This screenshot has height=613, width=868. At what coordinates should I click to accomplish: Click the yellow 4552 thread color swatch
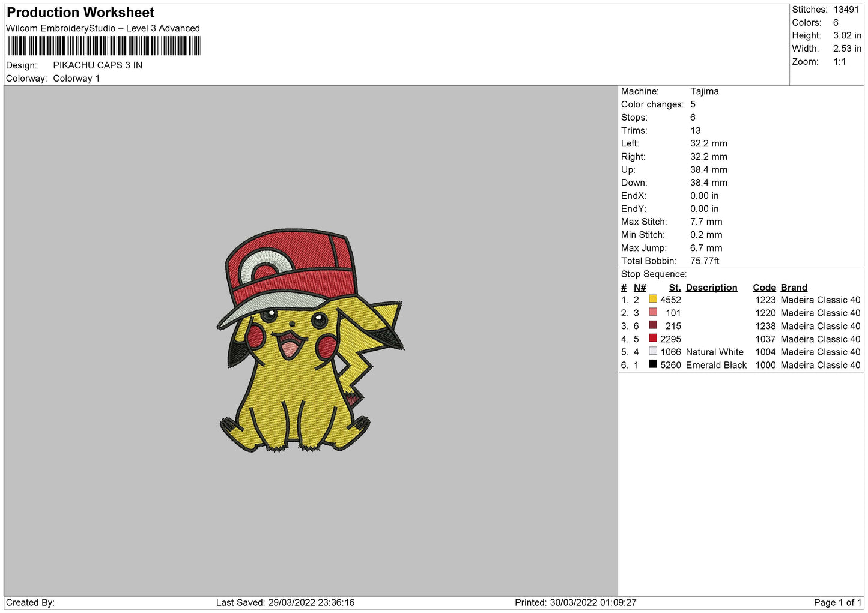(652, 299)
